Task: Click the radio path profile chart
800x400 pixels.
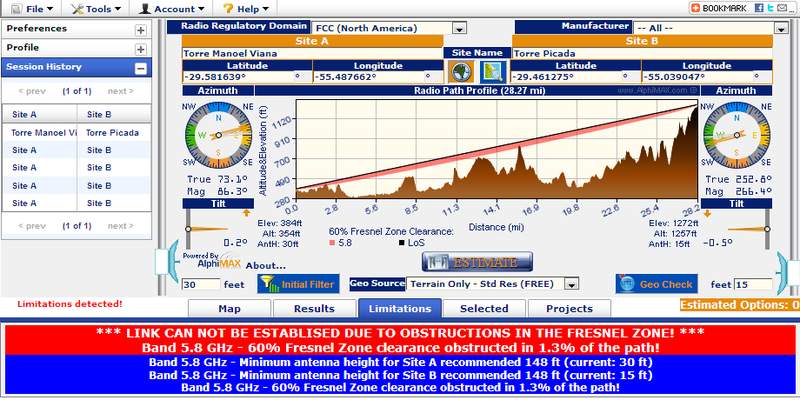Action: point(496,149)
